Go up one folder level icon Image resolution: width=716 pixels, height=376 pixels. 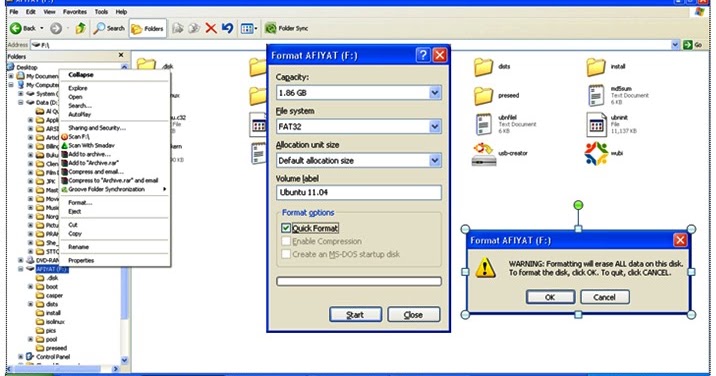[80, 28]
